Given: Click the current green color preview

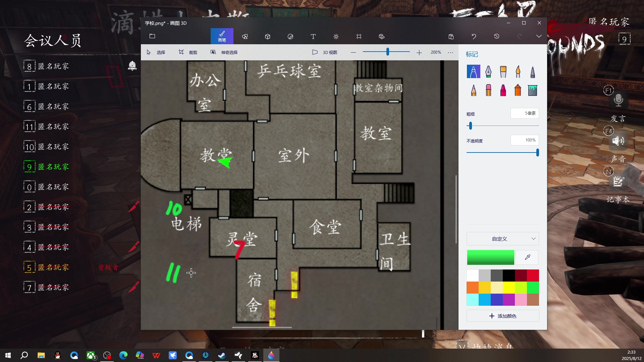Looking at the screenshot, I should [490, 257].
